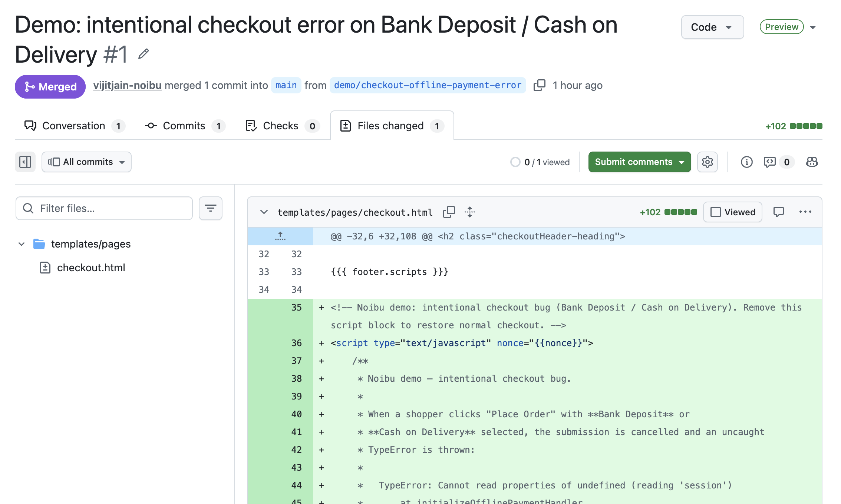Click the +102 diffstat in the tab bar
This screenshot has height=504, width=841.
794,126
